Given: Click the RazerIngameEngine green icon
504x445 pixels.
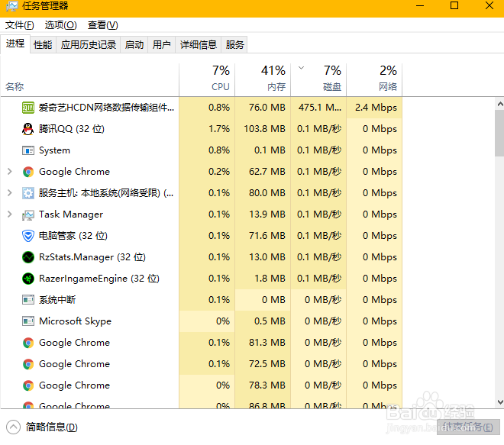Looking at the screenshot, I should (28, 279).
